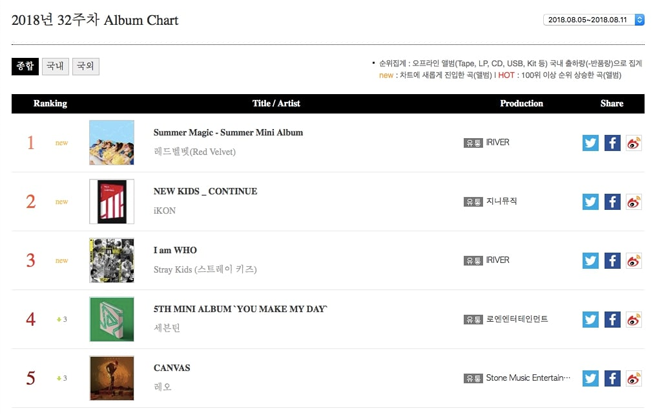Share CANVAS album on Twitter

[x=590, y=379]
